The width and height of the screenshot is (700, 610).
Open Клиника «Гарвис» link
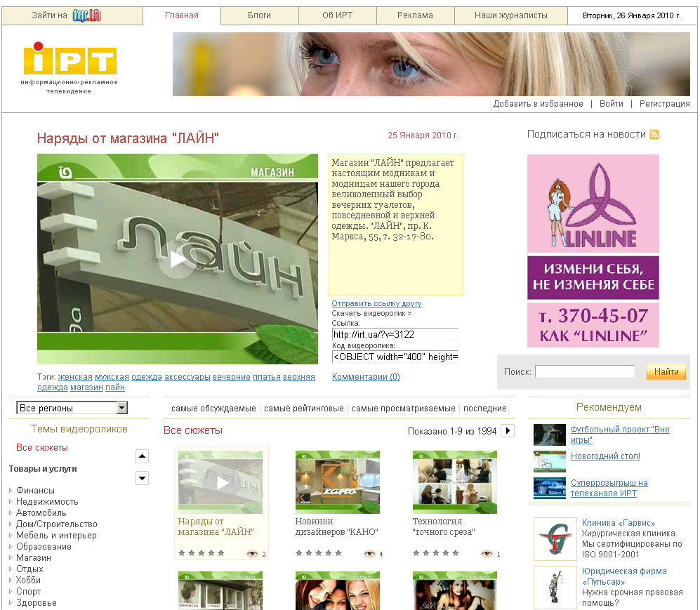pos(619,523)
